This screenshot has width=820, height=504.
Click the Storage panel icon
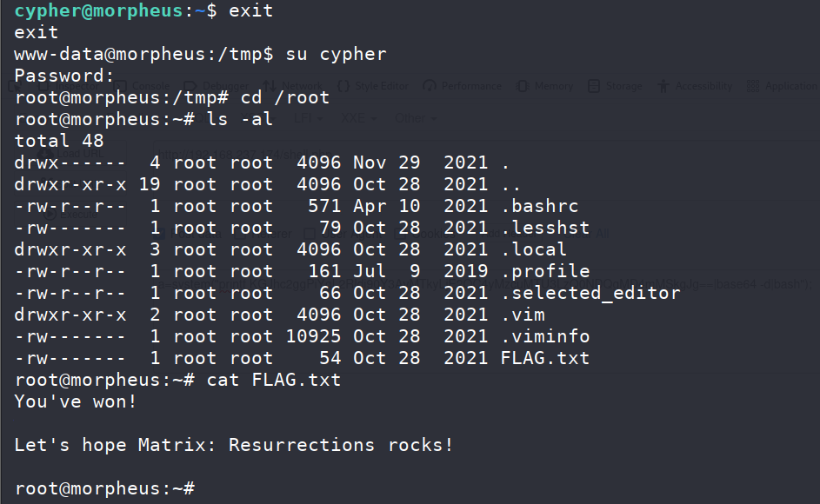point(594,86)
